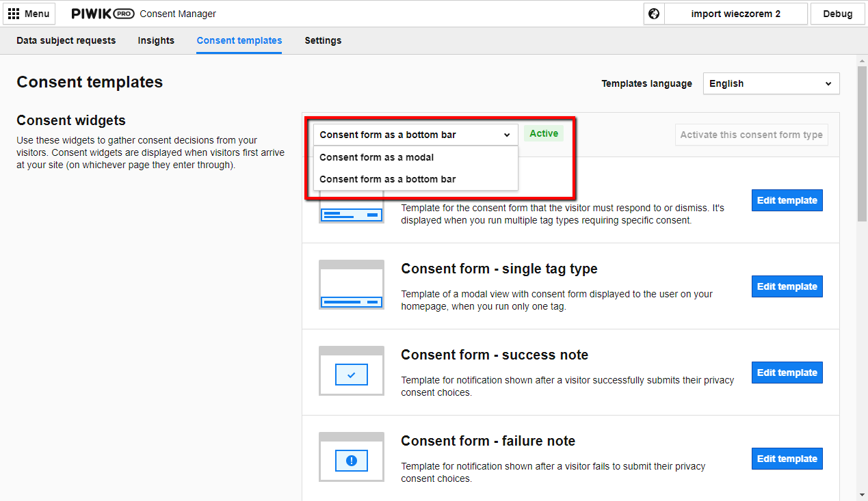Open the Settings tab
The width and height of the screenshot is (868, 501).
(x=323, y=40)
